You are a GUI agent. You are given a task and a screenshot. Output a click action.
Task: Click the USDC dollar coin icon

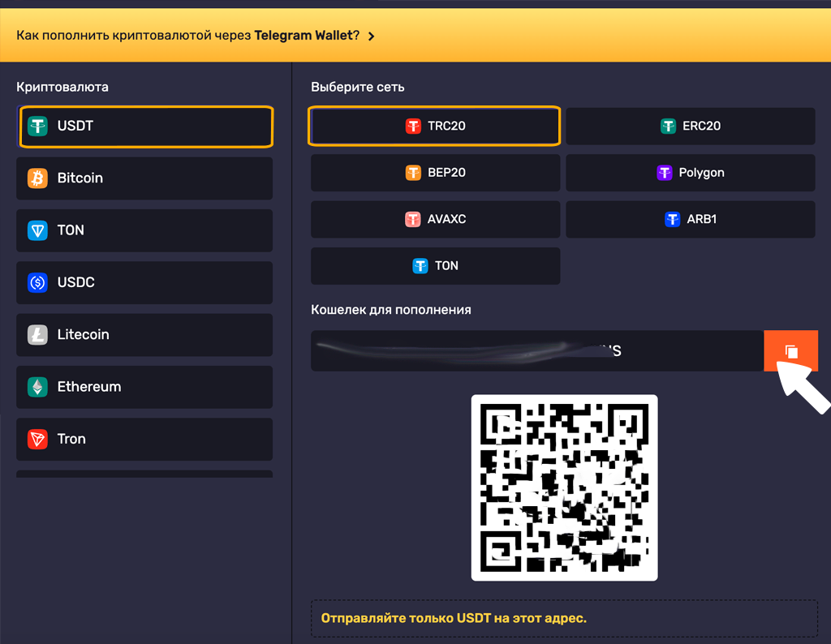tap(37, 282)
